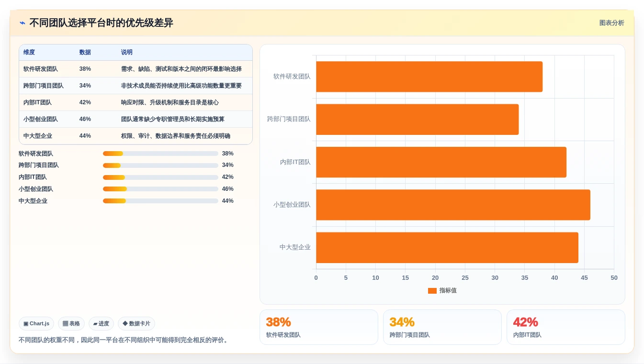Click the 小型创业团队 y-axis label in chart
Viewport: 644px width, 364px height.
(292, 205)
